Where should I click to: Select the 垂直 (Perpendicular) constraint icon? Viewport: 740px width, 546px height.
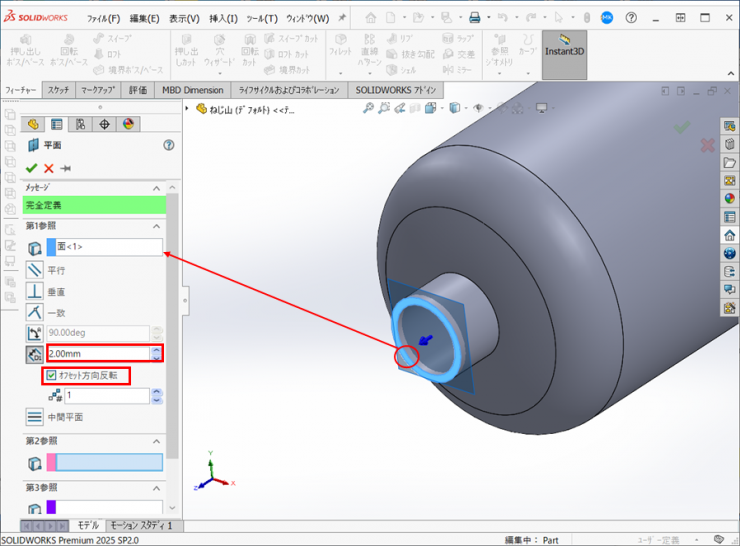tap(35, 291)
